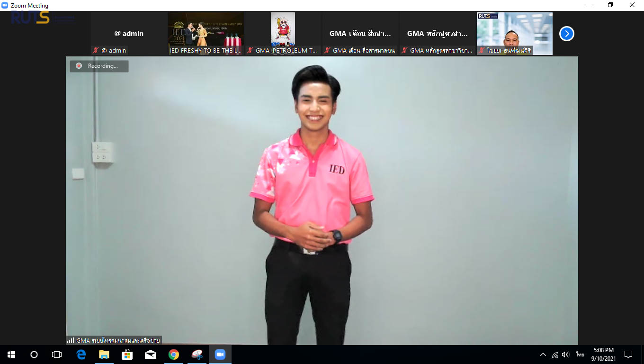The height and width of the screenshot is (364, 644).
Task: Open the Wi-Fi network tray icon
Action: [x=555, y=355]
